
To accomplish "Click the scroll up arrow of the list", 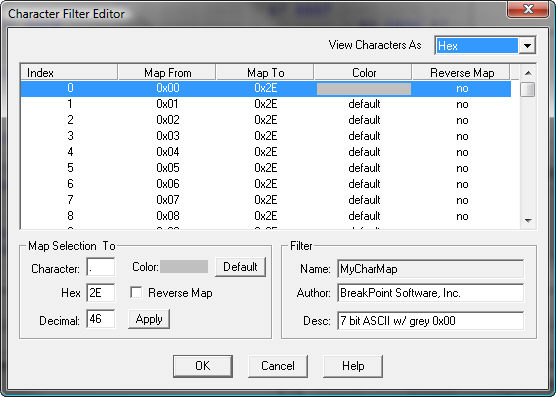I will point(528,73).
